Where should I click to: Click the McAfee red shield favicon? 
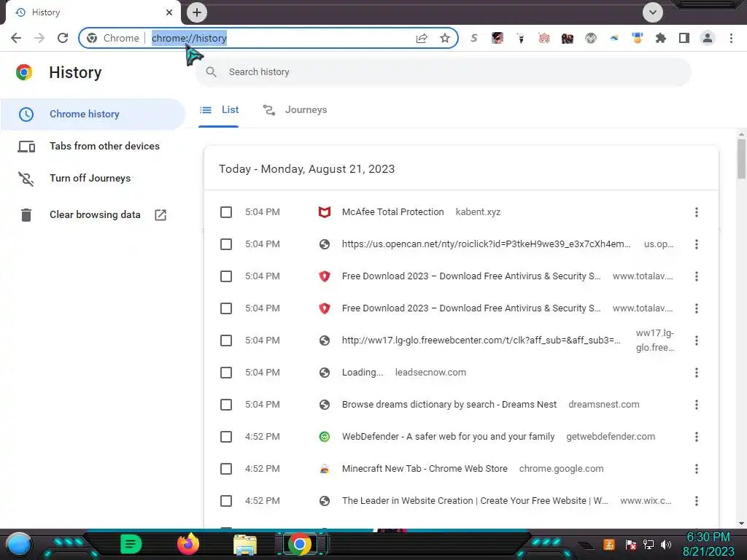(325, 212)
